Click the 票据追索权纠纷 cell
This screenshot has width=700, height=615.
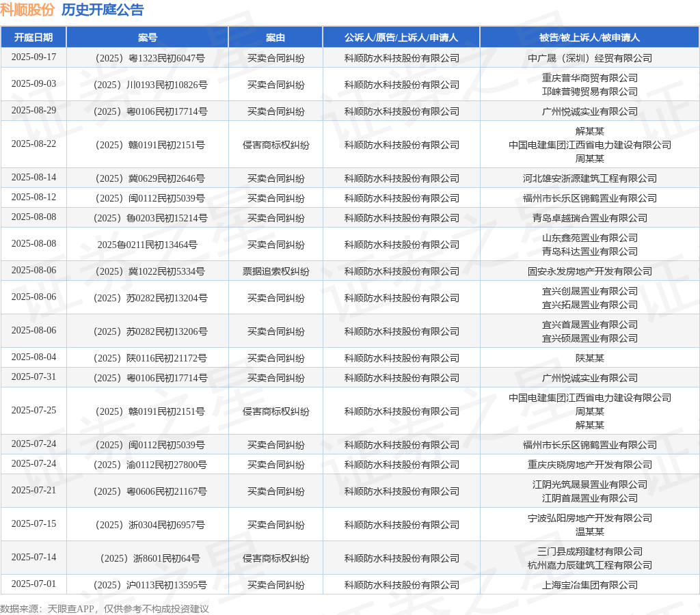coord(275,271)
